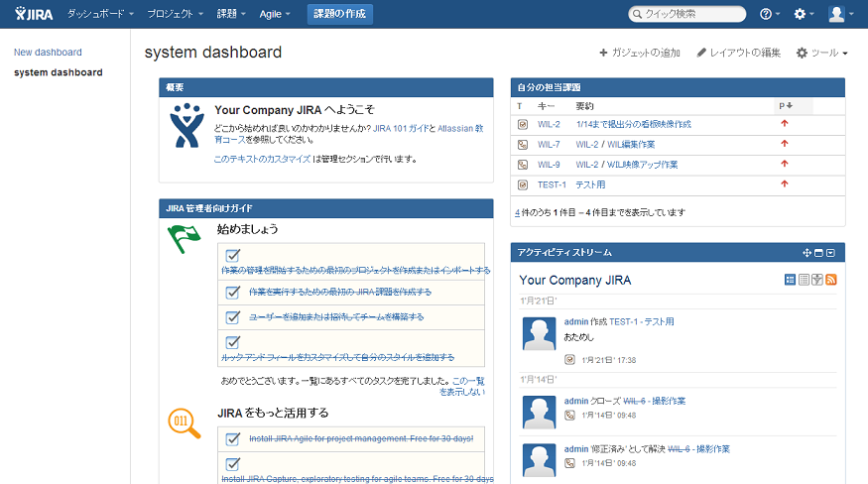868x484 pixels.
Task: Expand the プロジェクト menu
Action: (175, 14)
